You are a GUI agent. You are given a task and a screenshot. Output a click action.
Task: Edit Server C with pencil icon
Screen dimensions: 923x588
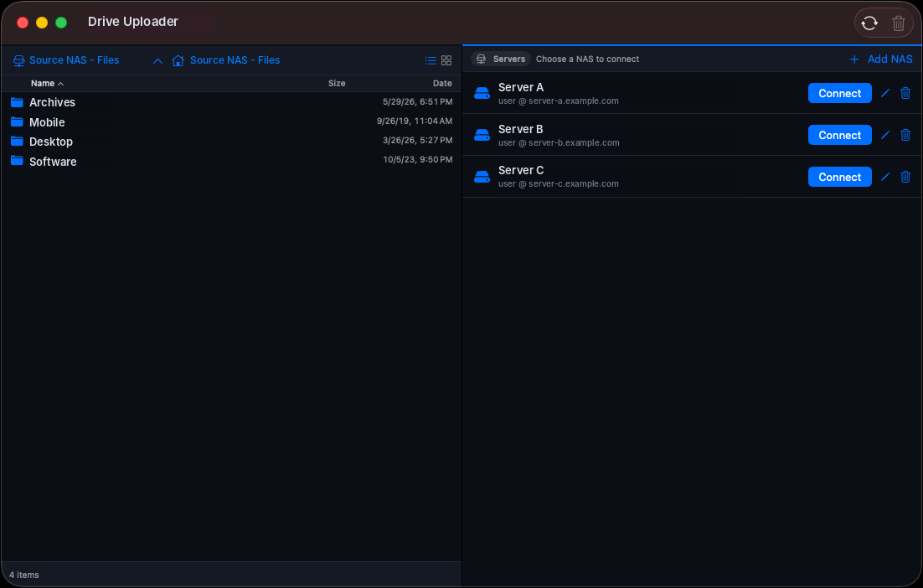884,177
